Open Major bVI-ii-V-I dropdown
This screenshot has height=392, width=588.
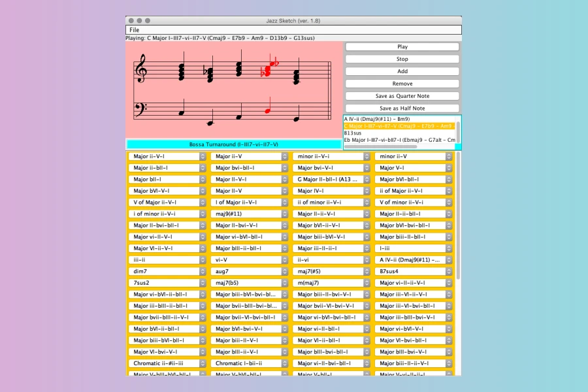click(331, 225)
